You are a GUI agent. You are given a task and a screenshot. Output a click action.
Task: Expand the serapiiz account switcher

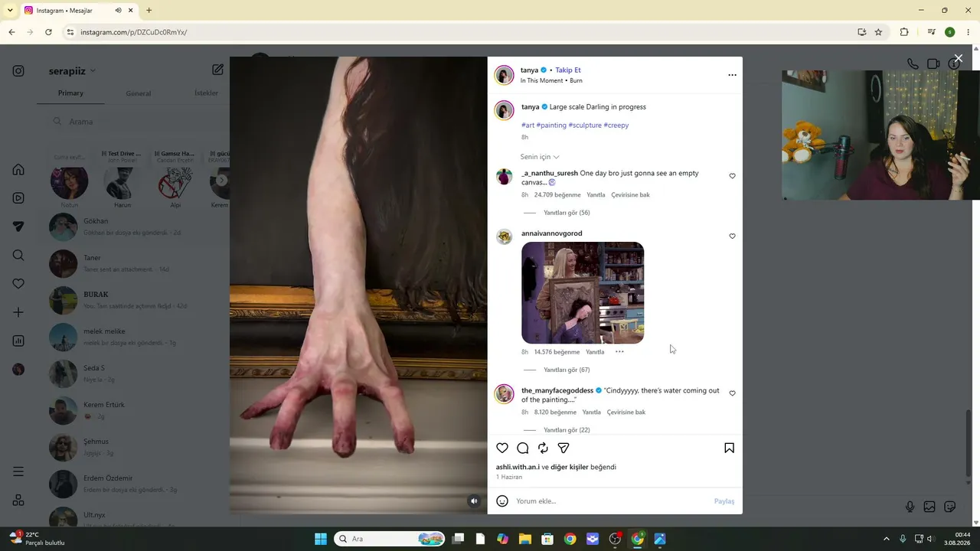(x=73, y=70)
